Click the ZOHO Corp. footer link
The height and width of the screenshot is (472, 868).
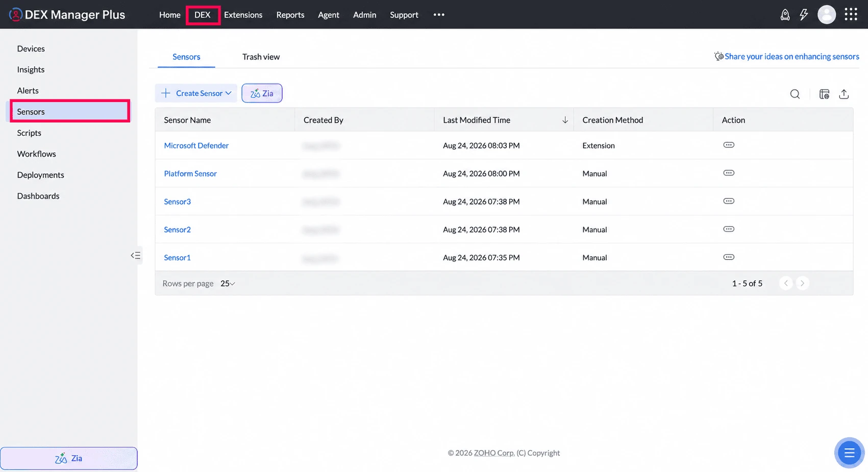click(494, 453)
